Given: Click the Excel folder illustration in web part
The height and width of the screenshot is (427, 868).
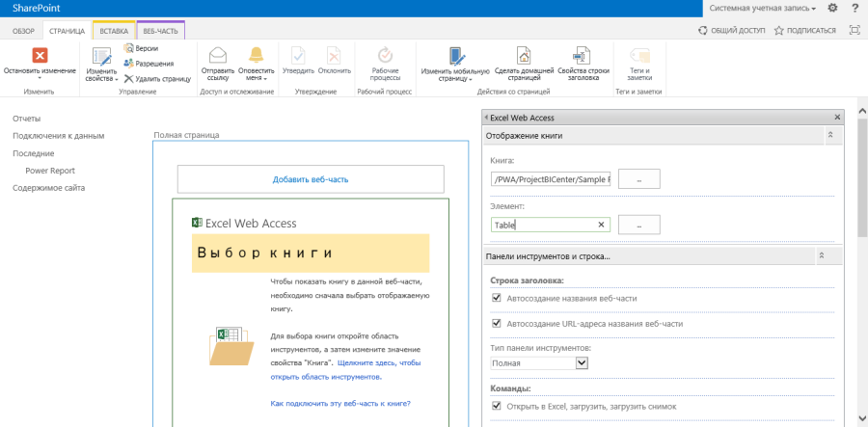Looking at the screenshot, I should click(231, 346).
